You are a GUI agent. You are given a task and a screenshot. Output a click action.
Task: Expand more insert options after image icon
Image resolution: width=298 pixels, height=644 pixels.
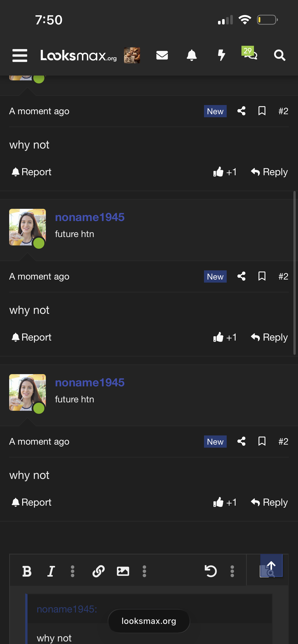pyautogui.click(x=144, y=571)
